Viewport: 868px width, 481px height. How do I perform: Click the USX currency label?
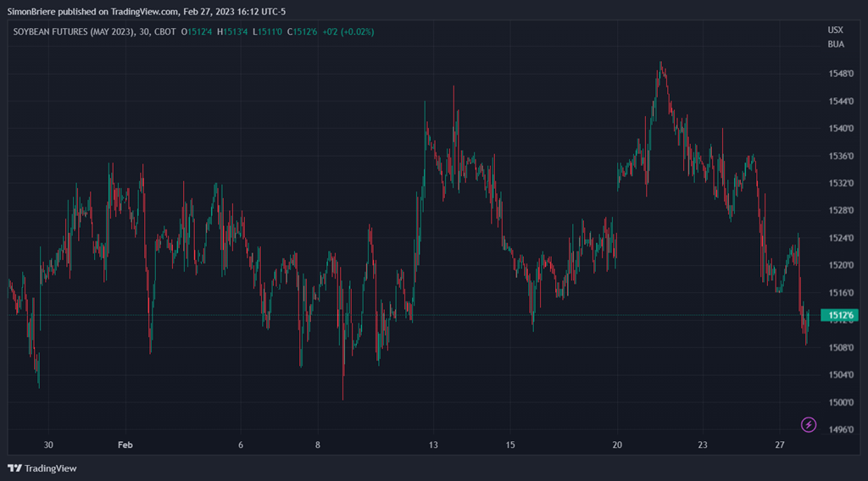tap(835, 30)
